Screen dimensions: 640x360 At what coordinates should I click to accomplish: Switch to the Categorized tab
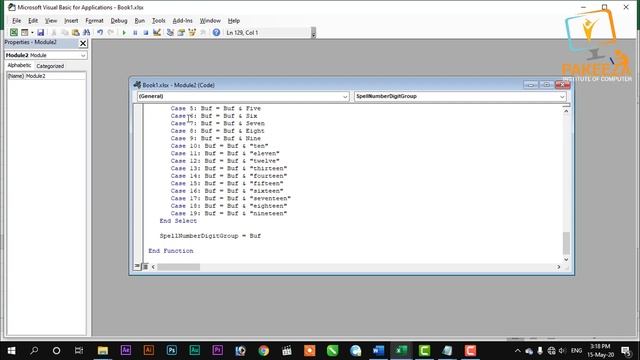coord(50,66)
